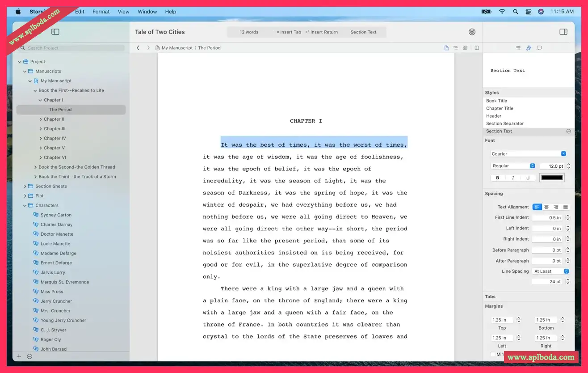Click the Search Project field
This screenshot has width=588, height=373.
pos(72,48)
